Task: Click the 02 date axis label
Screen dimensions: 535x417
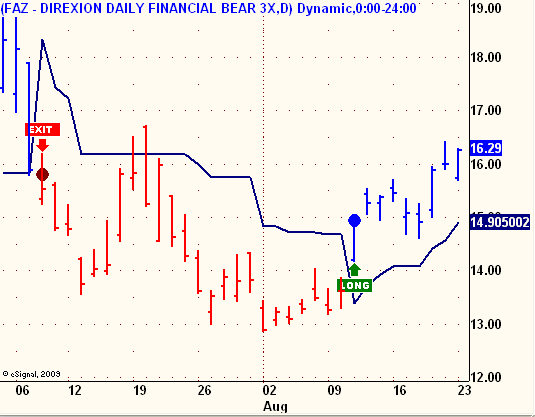Action: coord(270,390)
